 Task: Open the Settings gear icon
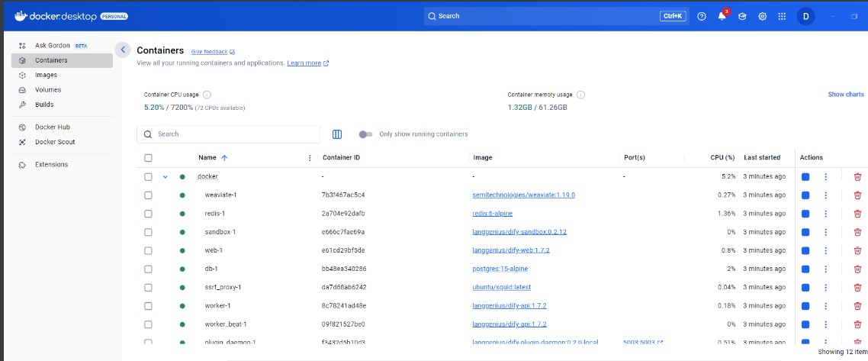(762, 17)
